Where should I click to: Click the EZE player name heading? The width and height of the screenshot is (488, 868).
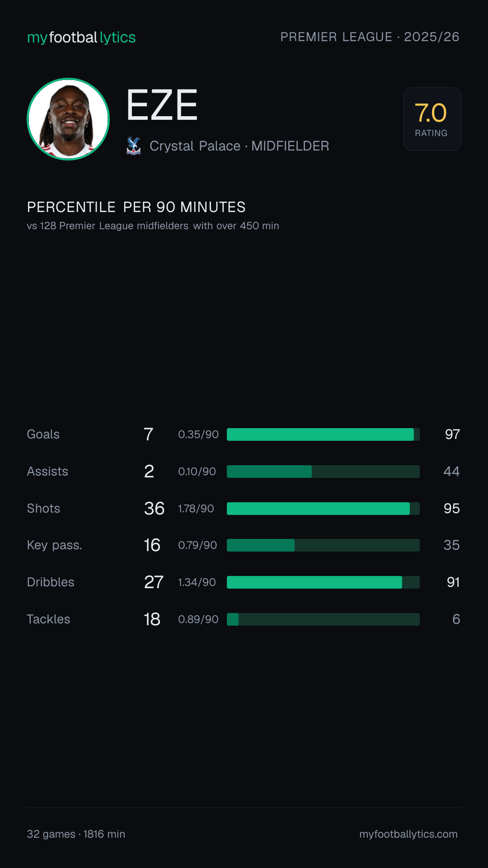(162, 105)
